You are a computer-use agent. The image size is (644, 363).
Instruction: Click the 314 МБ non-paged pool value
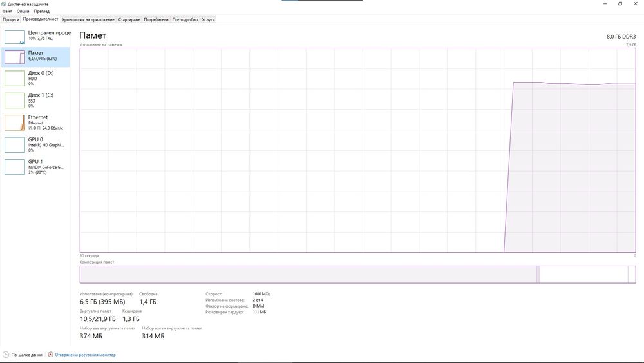click(x=153, y=336)
